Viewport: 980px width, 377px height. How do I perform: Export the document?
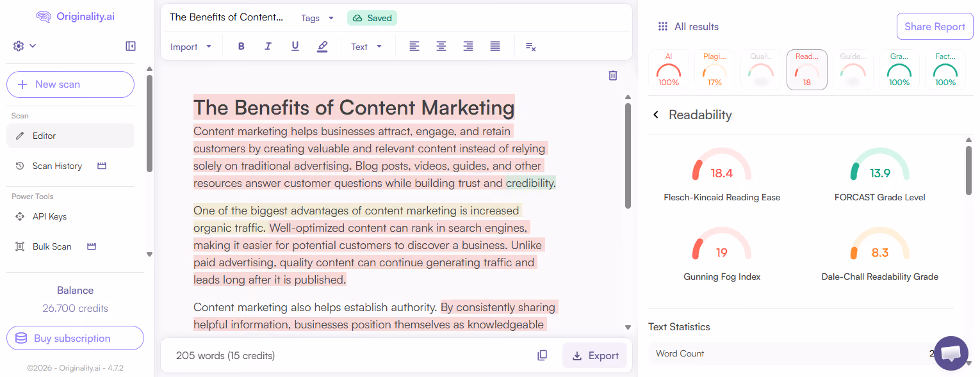595,355
